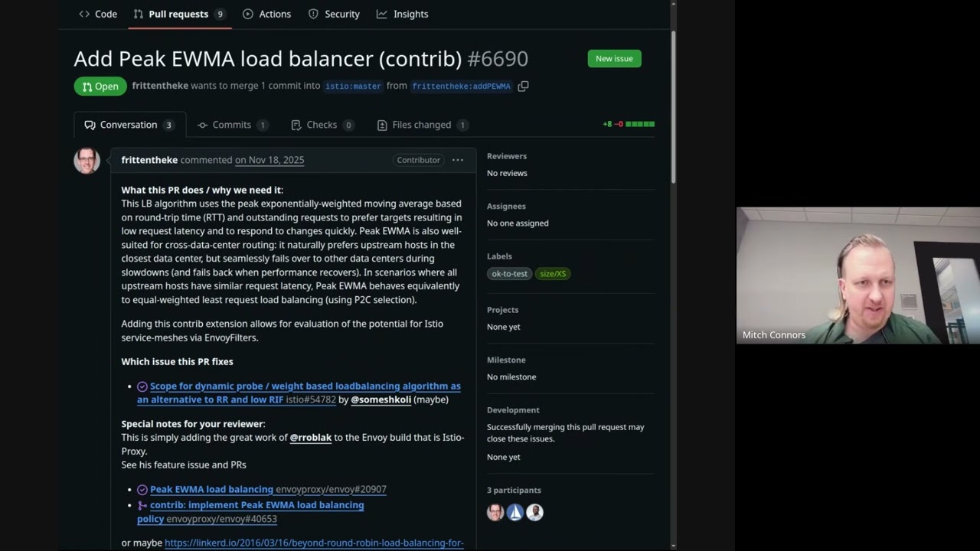The image size is (980, 551).
Task: Select the Conversation tab
Action: (129, 125)
